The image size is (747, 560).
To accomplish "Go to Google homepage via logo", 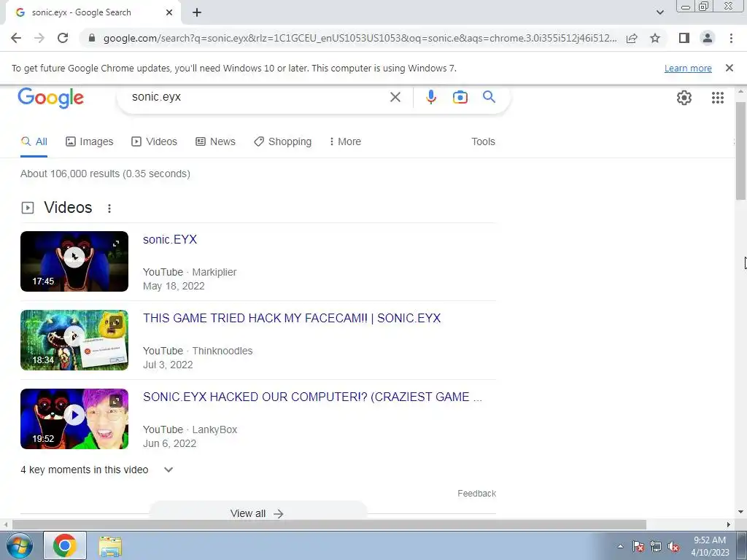I will 50,98.
